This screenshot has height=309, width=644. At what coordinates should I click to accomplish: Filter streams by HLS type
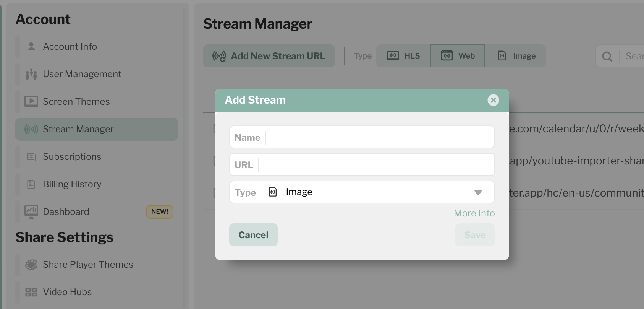(x=403, y=56)
